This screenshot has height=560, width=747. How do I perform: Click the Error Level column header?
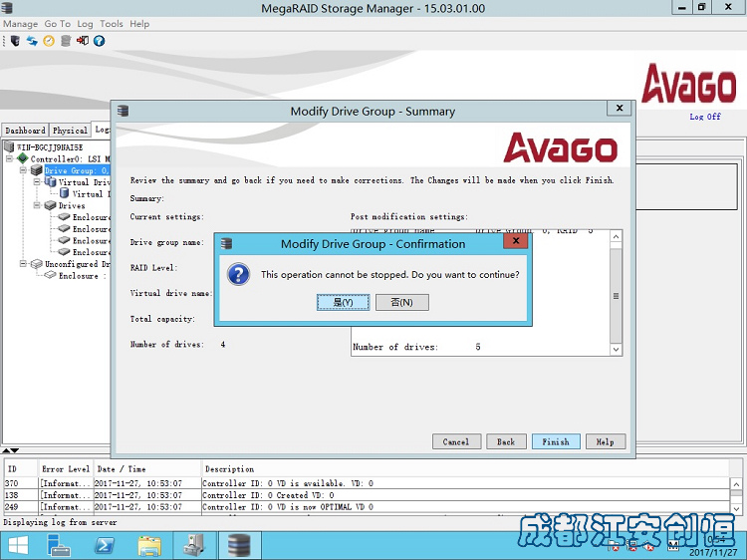click(66, 469)
